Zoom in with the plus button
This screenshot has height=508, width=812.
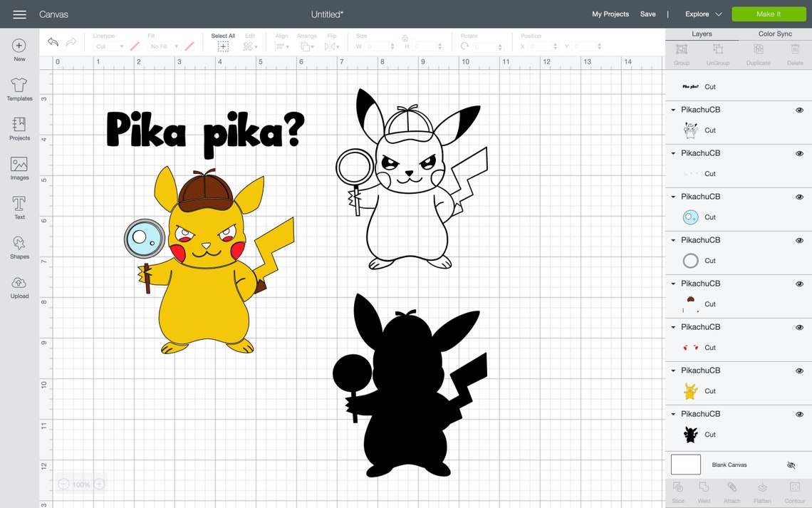coord(100,484)
